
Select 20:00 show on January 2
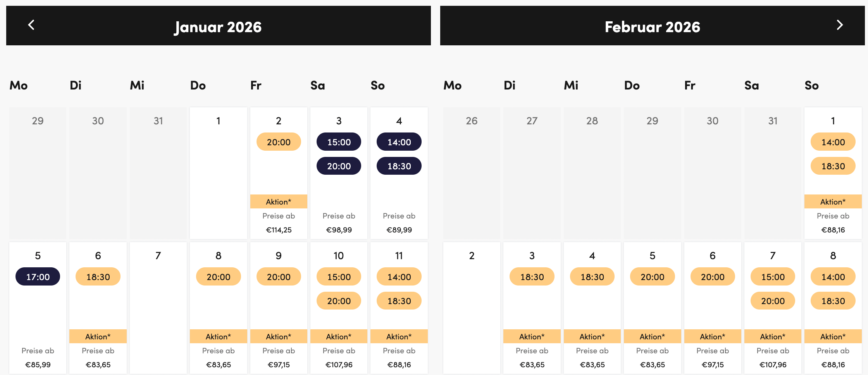[x=279, y=142]
